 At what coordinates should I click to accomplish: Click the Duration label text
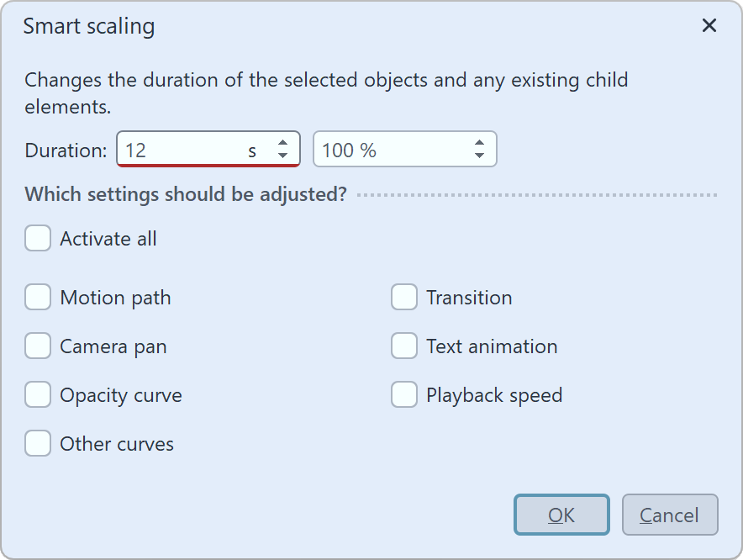coord(66,151)
